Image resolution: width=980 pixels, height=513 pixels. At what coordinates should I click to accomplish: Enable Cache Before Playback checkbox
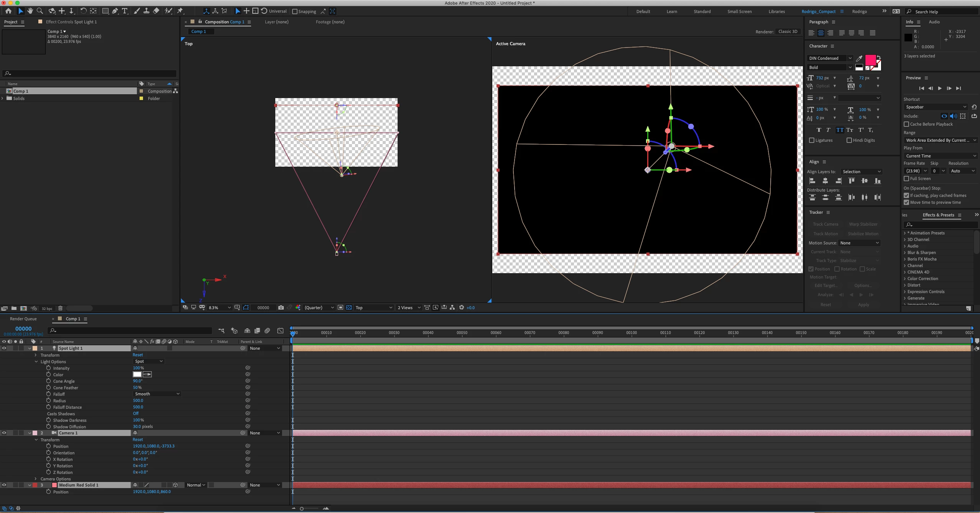click(x=907, y=124)
